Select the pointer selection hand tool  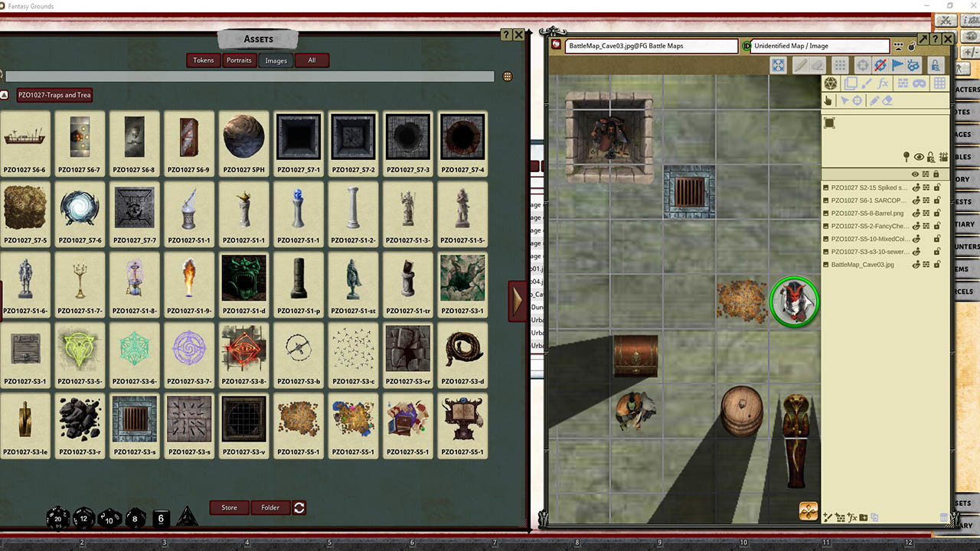pos(828,101)
